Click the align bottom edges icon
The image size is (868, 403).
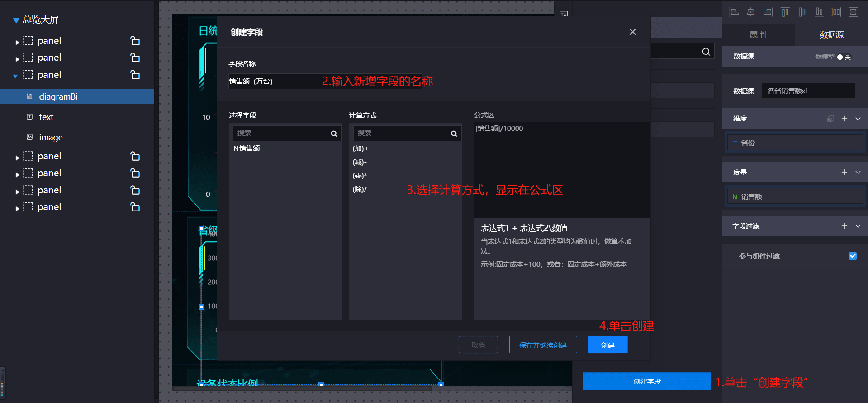point(819,12)
